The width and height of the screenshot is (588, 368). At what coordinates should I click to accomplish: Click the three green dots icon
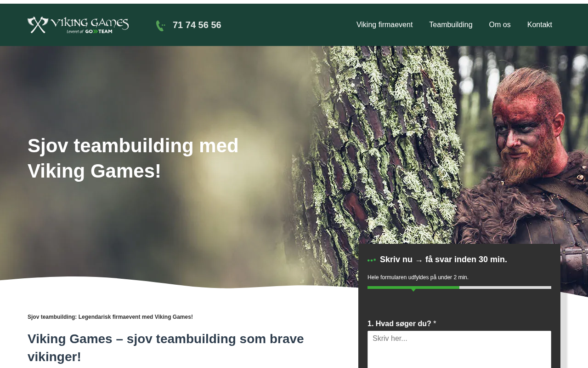tap(372, 260)
